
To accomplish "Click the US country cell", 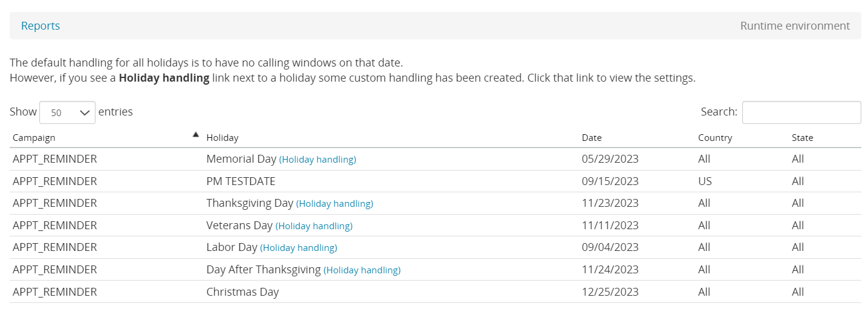I will (705, 181).
